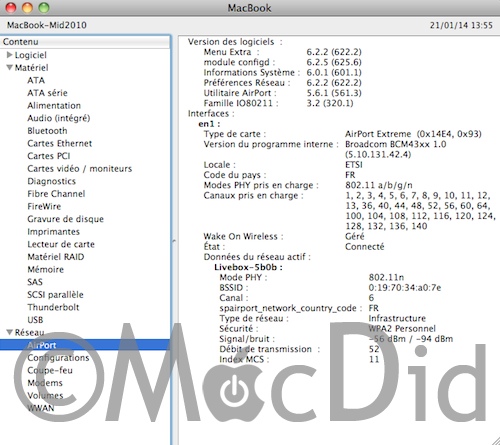The width and height of the screenshot is (500, 445).
Task: Select the Configurations network item
Action: [x=58, y=358]
